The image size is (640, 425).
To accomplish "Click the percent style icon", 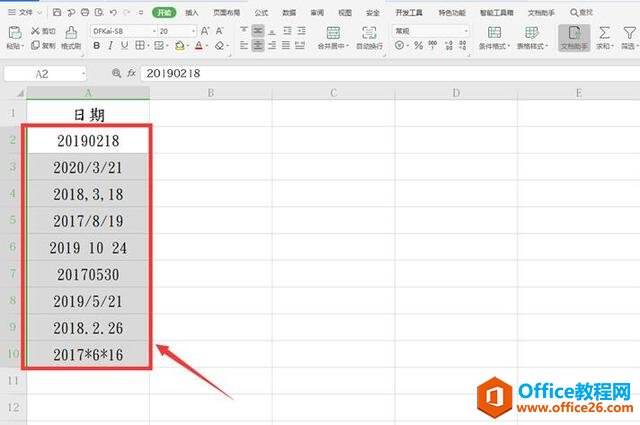I will pos(418,45).
